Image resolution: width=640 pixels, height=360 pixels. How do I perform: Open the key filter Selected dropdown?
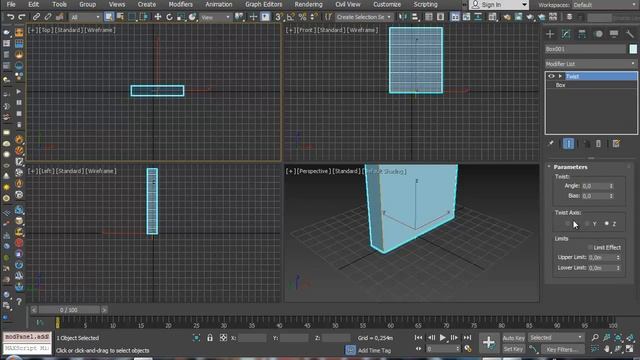[x=556, y=338]
